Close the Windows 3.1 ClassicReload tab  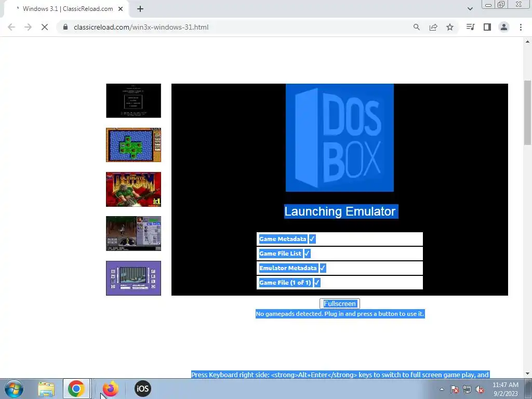[121, 9]
